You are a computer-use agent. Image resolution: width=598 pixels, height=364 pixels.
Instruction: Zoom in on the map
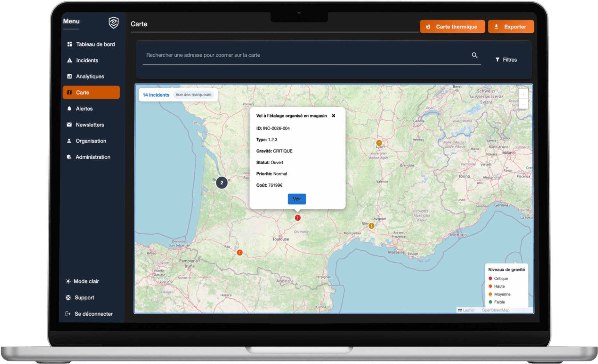tap(523, 94)
